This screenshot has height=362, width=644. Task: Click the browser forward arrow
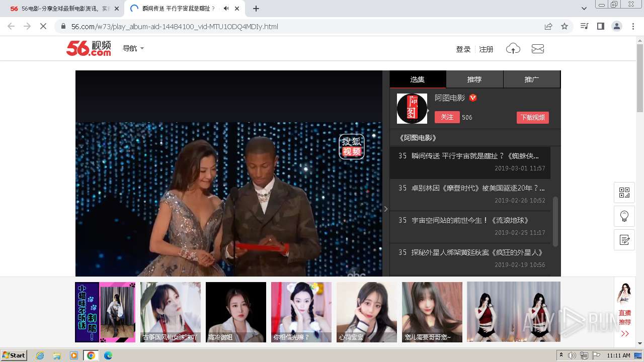(27, 26)
